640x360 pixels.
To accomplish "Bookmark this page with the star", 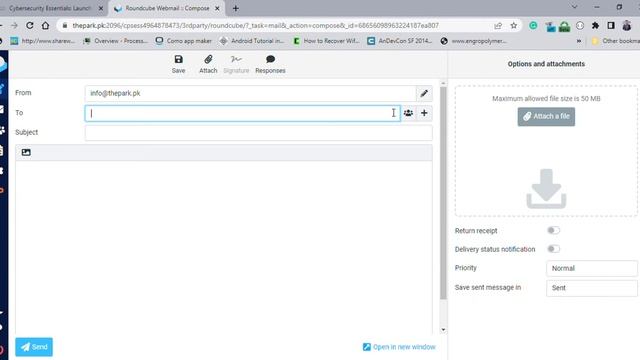I will coord(513,26).
